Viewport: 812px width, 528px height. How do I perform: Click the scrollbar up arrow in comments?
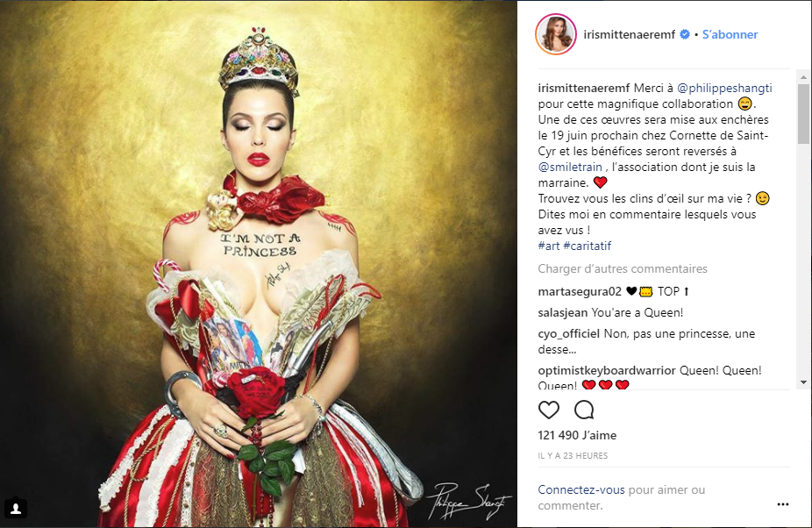click(x=803, y=76)
